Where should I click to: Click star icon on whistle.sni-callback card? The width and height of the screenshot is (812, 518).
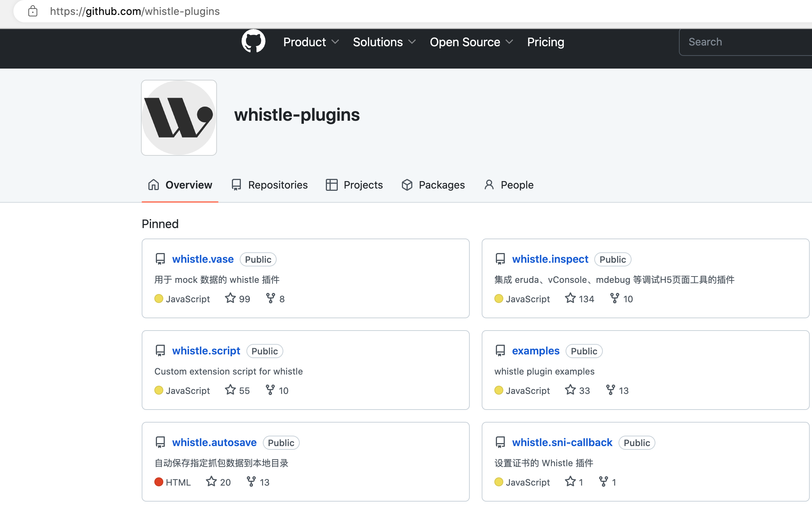pyautogui.click(x=570, y=481)
